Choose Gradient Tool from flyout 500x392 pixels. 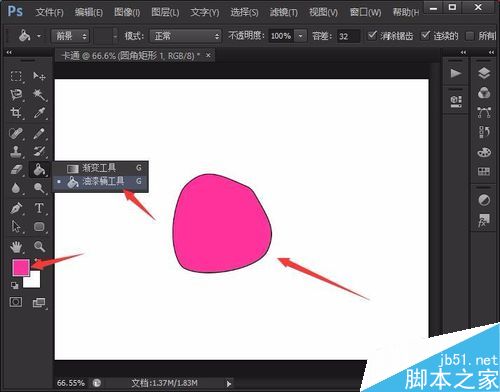[x=101, y=168]
